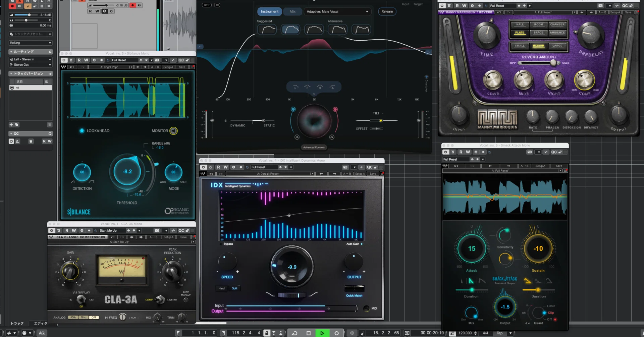The height and width of the screenshot is (337, 644).
Task: Click the plus icon under the track versions list
Action: [x=11, y=125]
